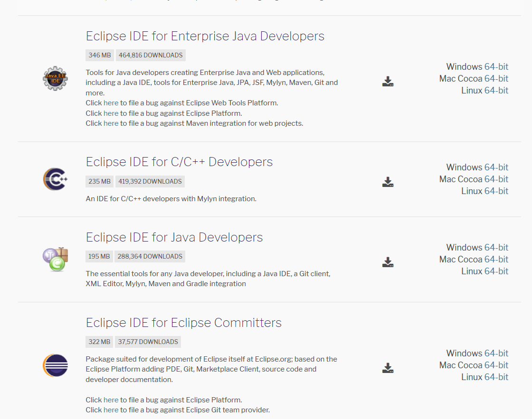The height and width of the screenshot is (419, 532).
Task: Download Enterprise Java Developers package via arrow icon
Action: point(388,81)
